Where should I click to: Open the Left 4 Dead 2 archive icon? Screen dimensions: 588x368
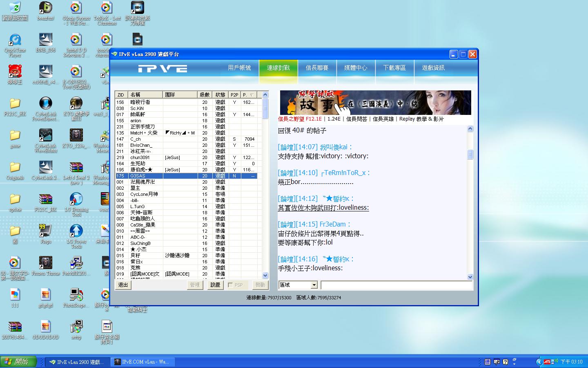click(x=76, y=168)
